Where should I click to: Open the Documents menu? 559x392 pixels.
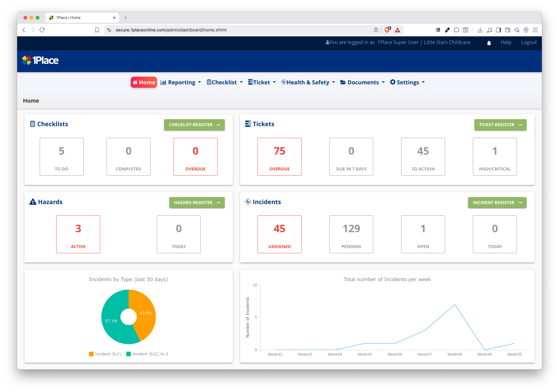point(362,82)
